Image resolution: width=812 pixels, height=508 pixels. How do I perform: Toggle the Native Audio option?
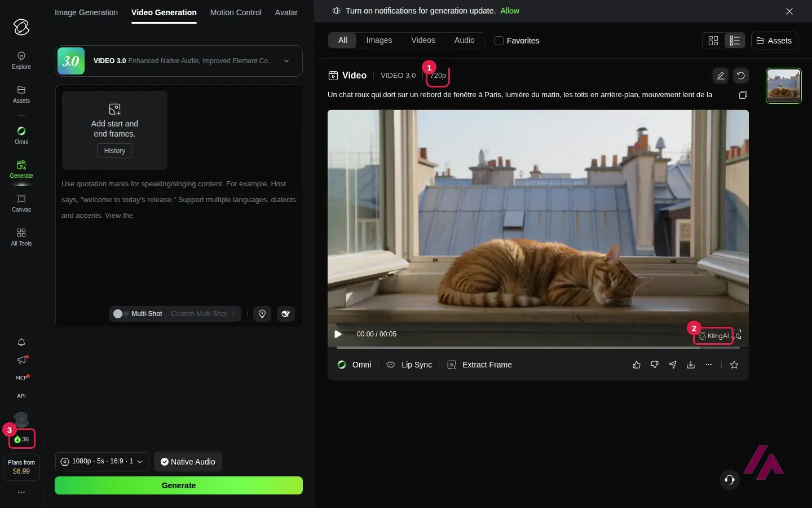pyautogui.click(x=188, y=462)
